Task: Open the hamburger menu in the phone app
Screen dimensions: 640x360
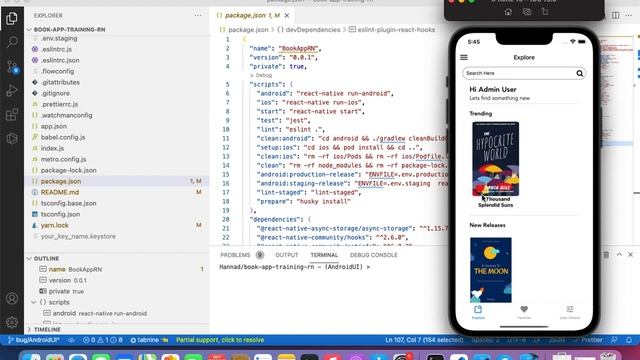Action: 464,58
